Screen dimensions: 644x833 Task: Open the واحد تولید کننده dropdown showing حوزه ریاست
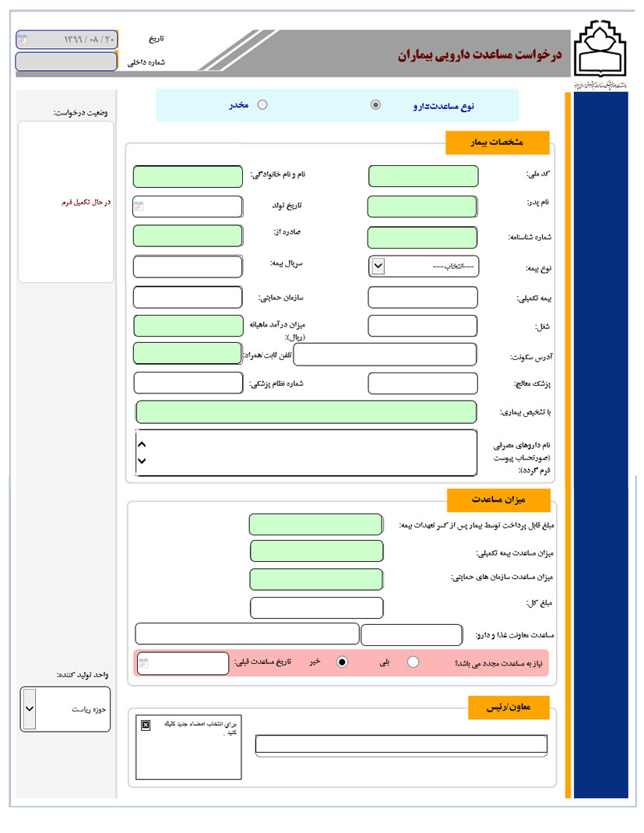(x=29, y=708)
